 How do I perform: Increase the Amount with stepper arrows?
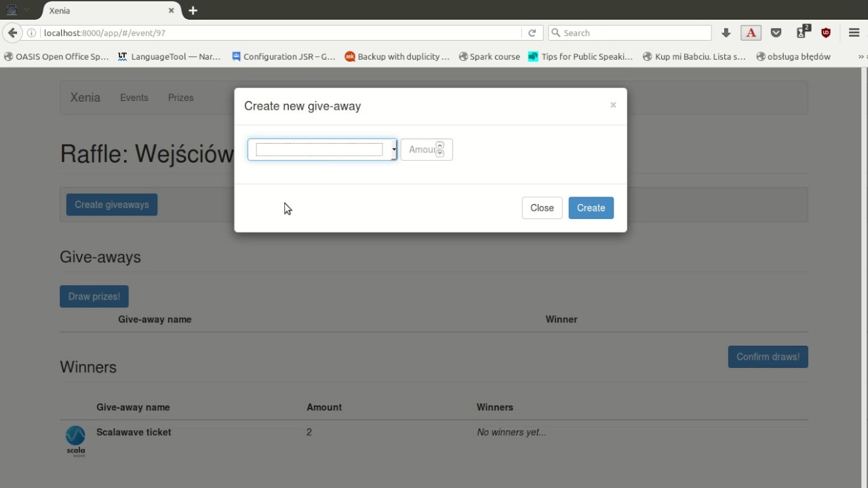point(440,146)
